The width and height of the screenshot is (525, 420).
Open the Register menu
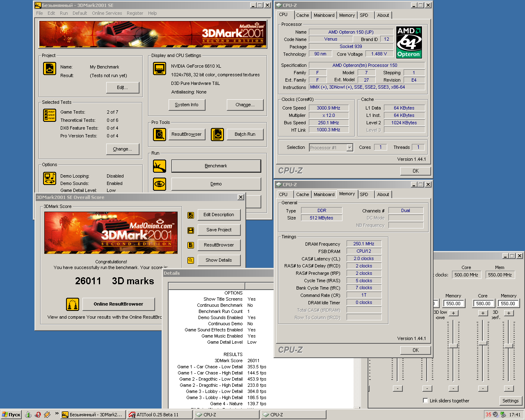[135, 13]
